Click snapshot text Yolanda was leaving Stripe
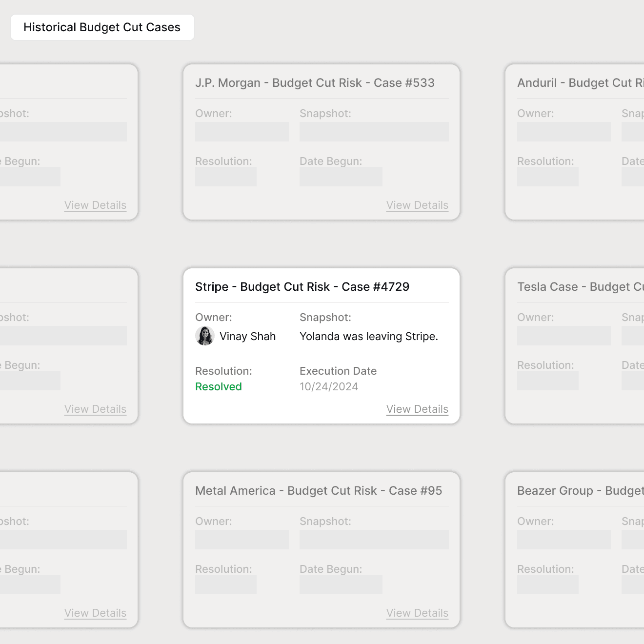Viewport: 644px width, 644px height. tap(369, 336)
